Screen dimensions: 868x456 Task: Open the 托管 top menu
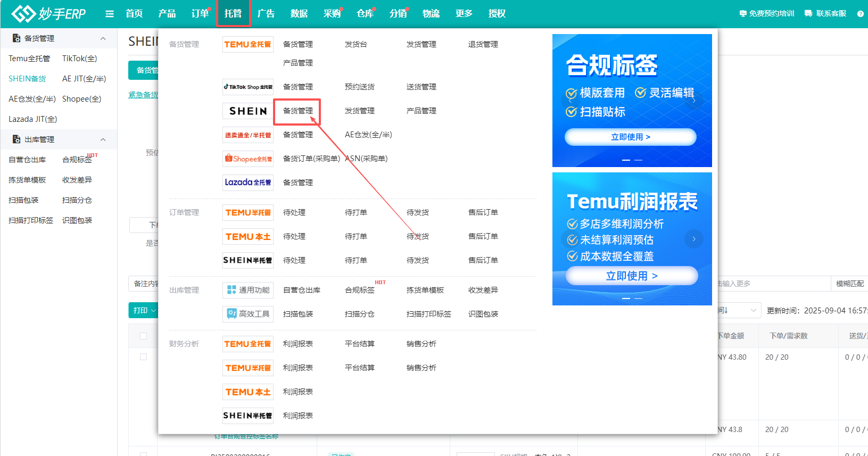point(233,14)
